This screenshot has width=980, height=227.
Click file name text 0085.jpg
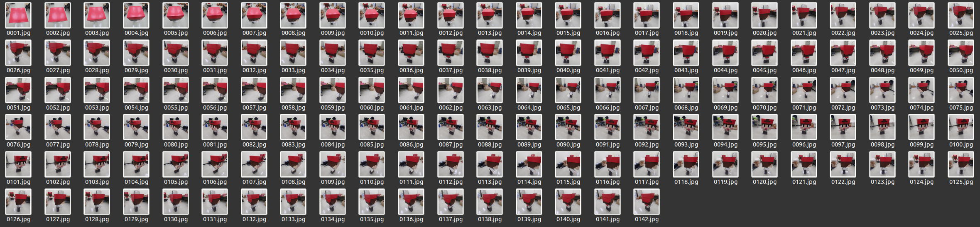pos(372,144)
